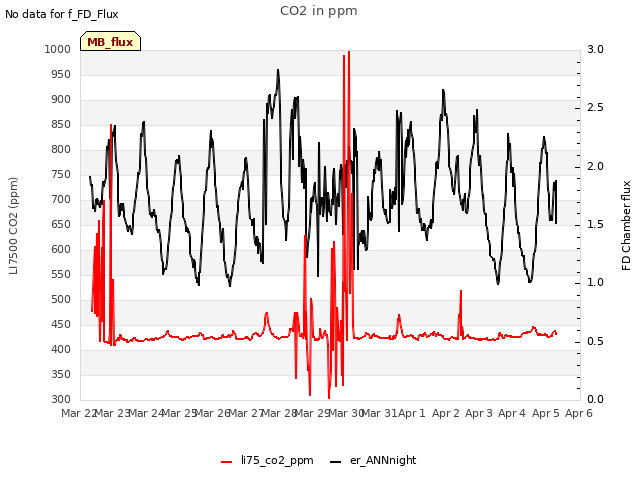This screenshot has width=640, height=480.
Task: Click the 350 tick on left axis
Action: [x=61, y=375]
